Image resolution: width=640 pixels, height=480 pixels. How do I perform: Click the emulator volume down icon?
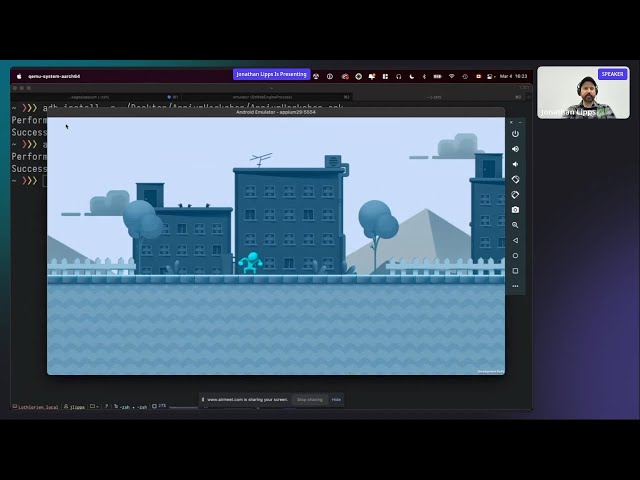tap(515, 164)
